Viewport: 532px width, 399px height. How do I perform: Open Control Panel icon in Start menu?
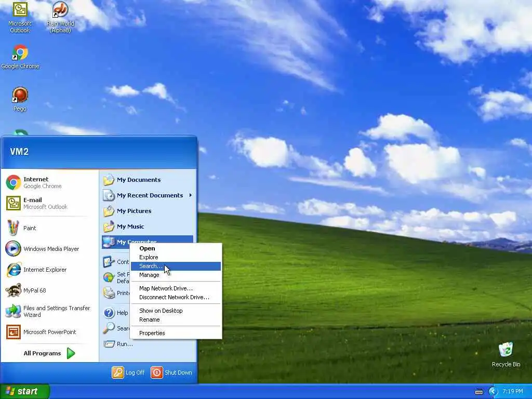click(x=109, y=262)
